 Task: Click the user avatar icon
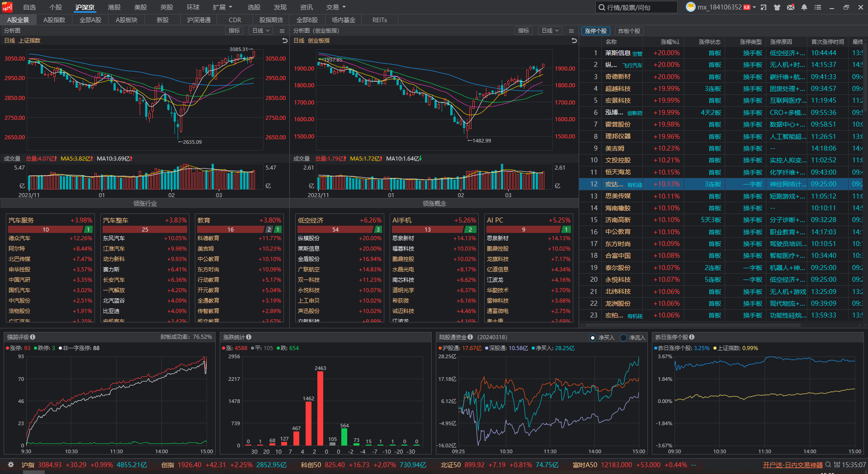[690, 7]
